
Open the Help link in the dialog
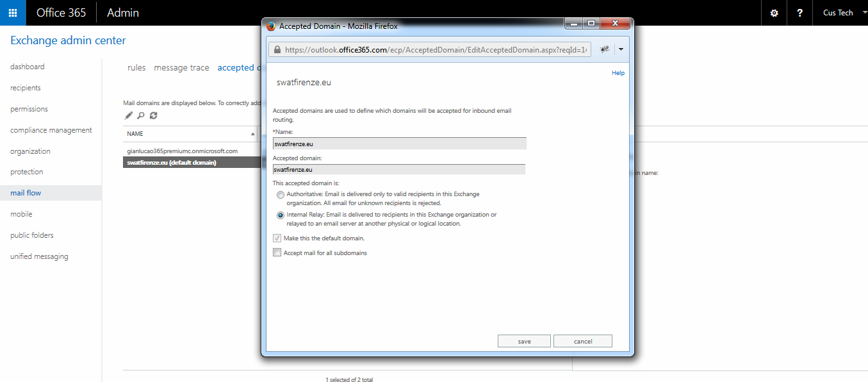tap(618, 73)
